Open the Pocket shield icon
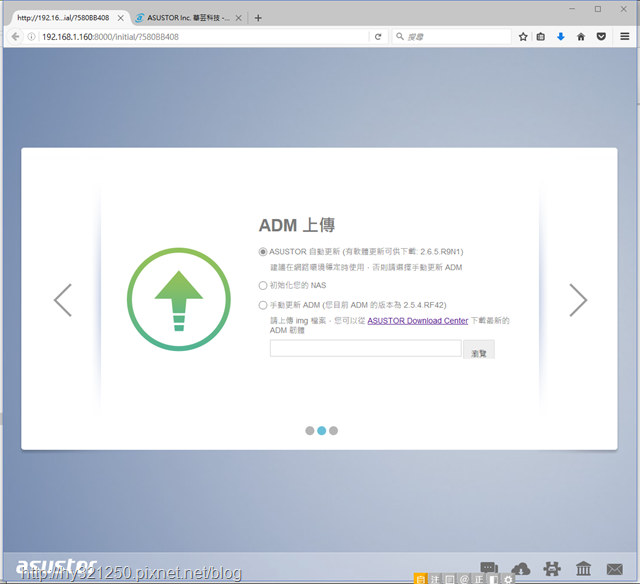 tap(601, 37)
